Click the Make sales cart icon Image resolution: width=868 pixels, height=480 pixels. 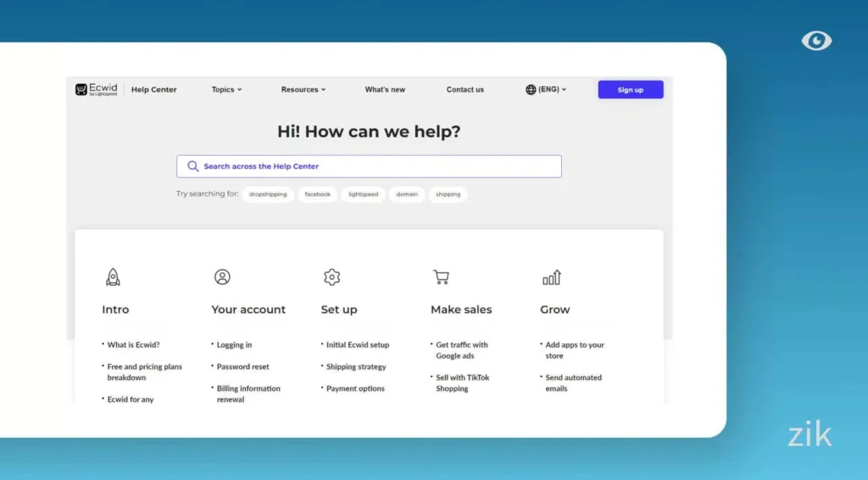click(x=441, y=277)
